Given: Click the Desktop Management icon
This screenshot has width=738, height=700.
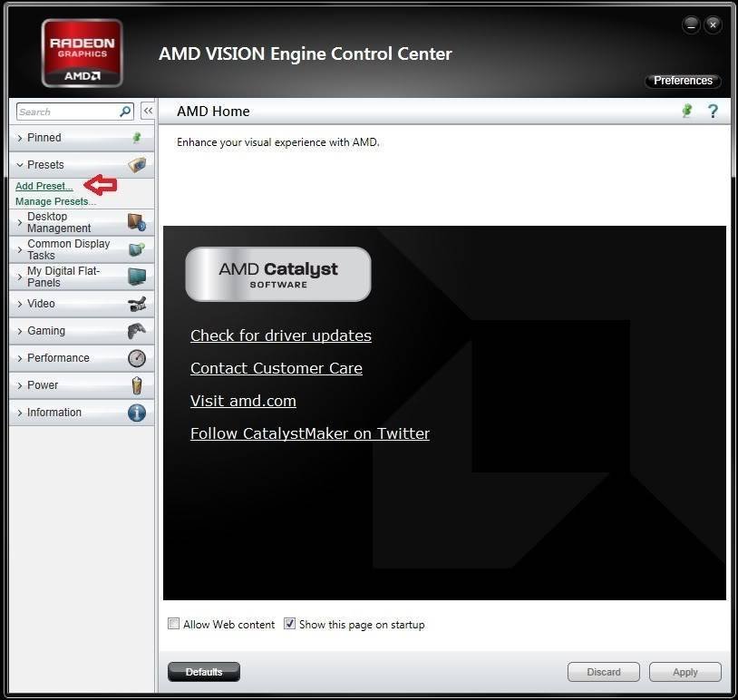Looking at the screenshot, I should [x=137, y=222].
